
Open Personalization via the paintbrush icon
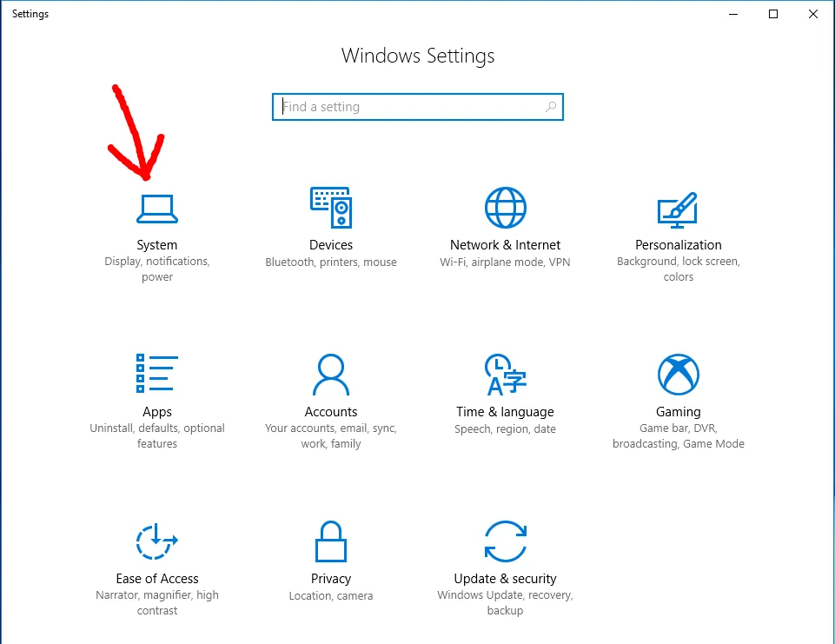[x=679, y=208]
